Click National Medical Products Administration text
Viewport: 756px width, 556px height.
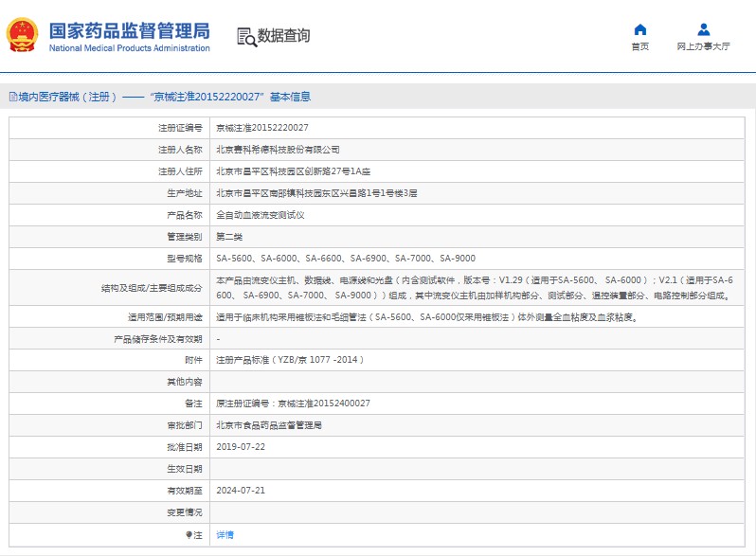click(x=129, y=48)
